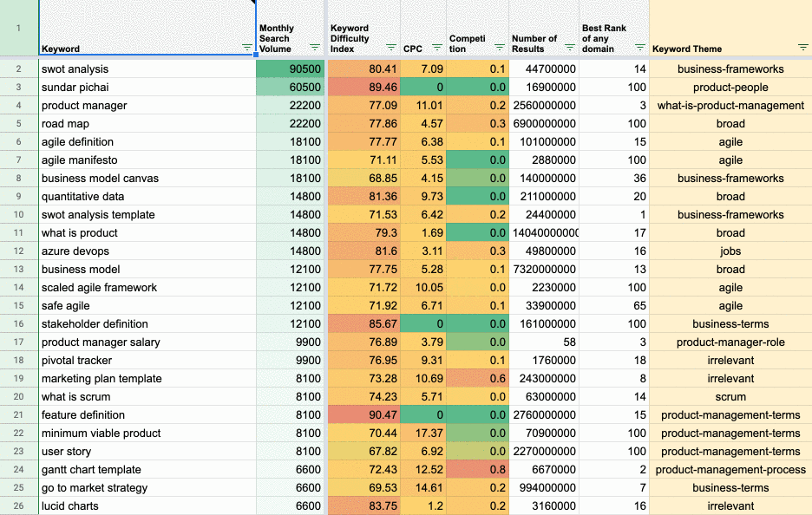Select the difficulty cell showing 90.47

click(x=364, y=414)
